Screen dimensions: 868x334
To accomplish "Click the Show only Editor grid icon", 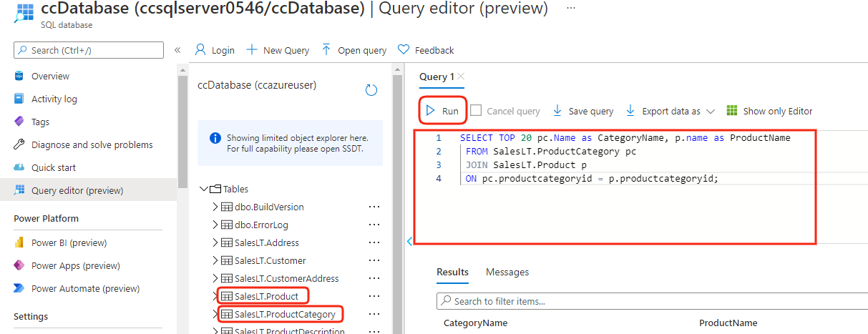I will tap(732, 111).
